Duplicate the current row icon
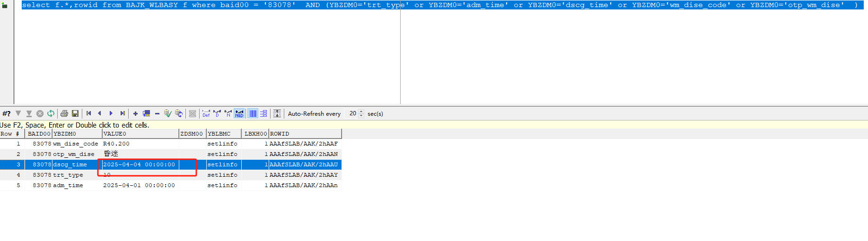This screenshot has height=241, width=868. (x=147, y=113)
